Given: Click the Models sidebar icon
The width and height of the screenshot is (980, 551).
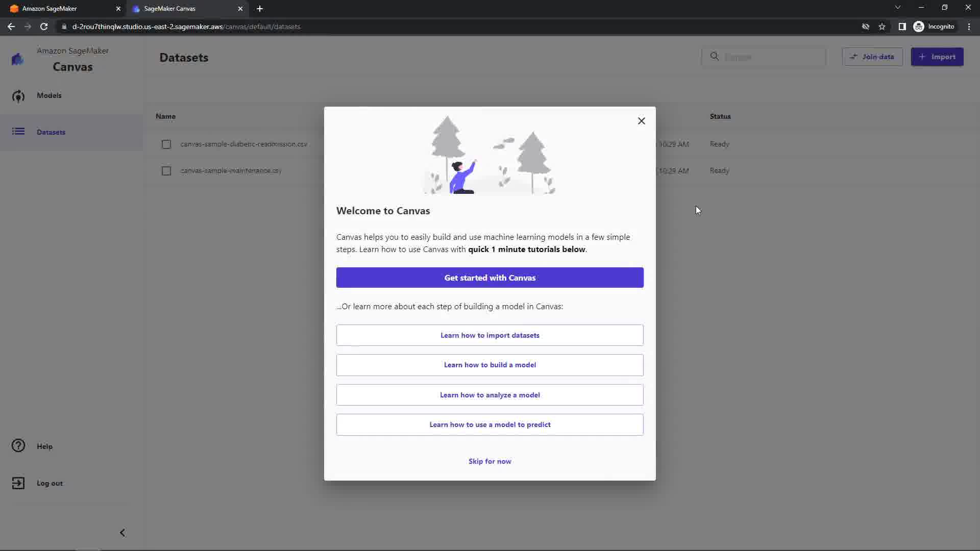Looking at the screenshot, I should click(18, 96).
